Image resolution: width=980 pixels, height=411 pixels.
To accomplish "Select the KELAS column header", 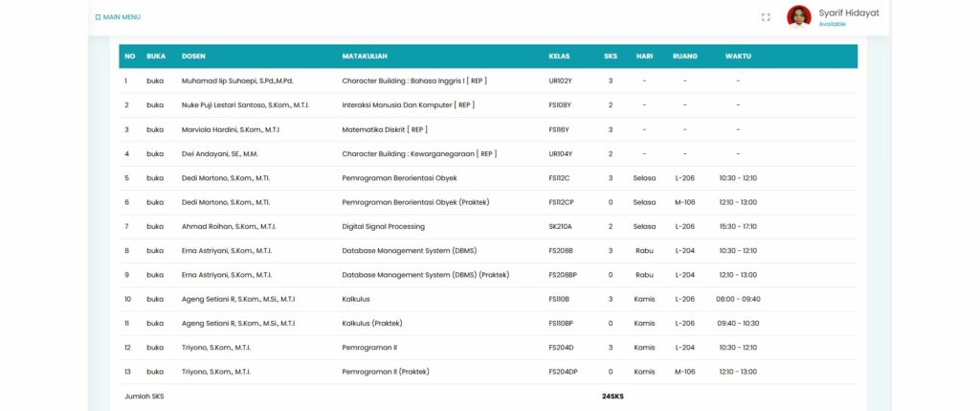I will coord(559,57).
